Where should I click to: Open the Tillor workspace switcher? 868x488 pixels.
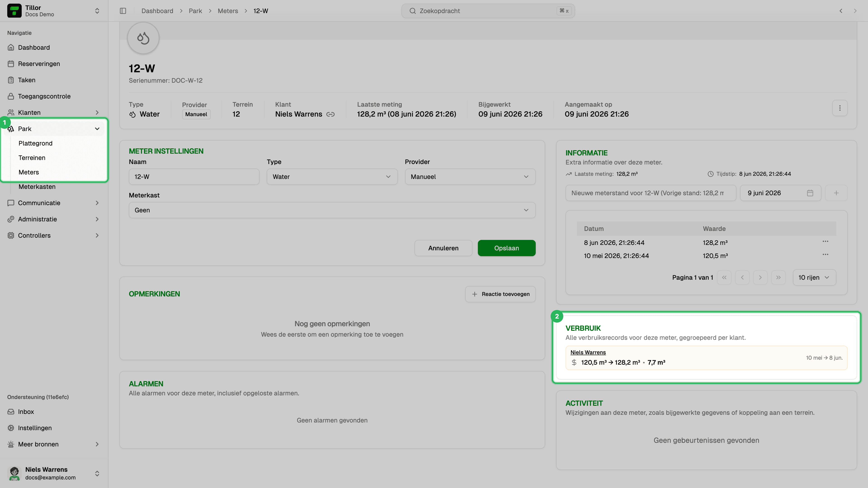tap(54, 11)
